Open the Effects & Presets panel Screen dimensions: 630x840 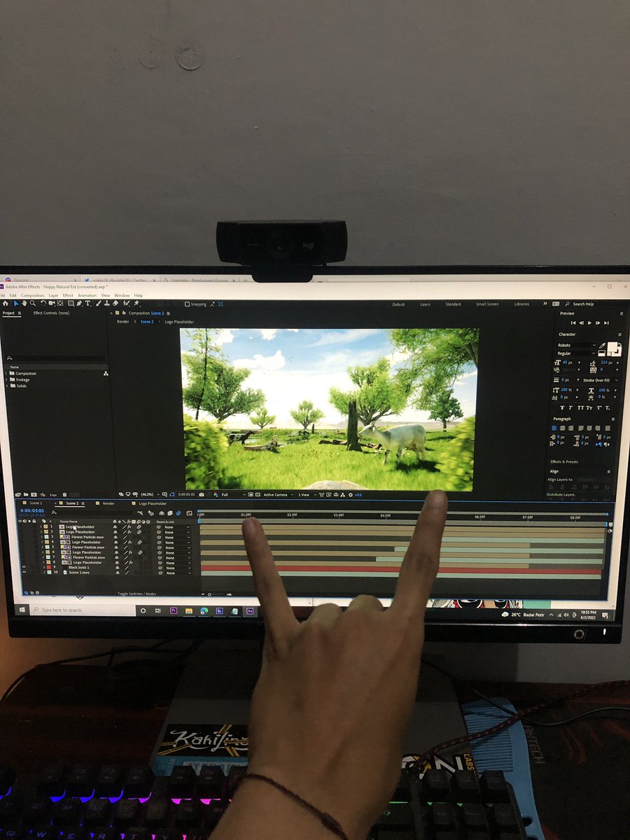[564, 462]
